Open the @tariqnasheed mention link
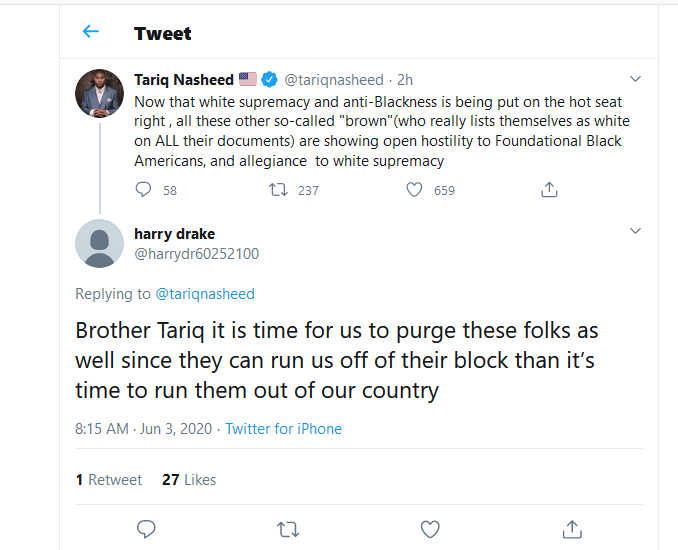 click(x=205, y=294)
